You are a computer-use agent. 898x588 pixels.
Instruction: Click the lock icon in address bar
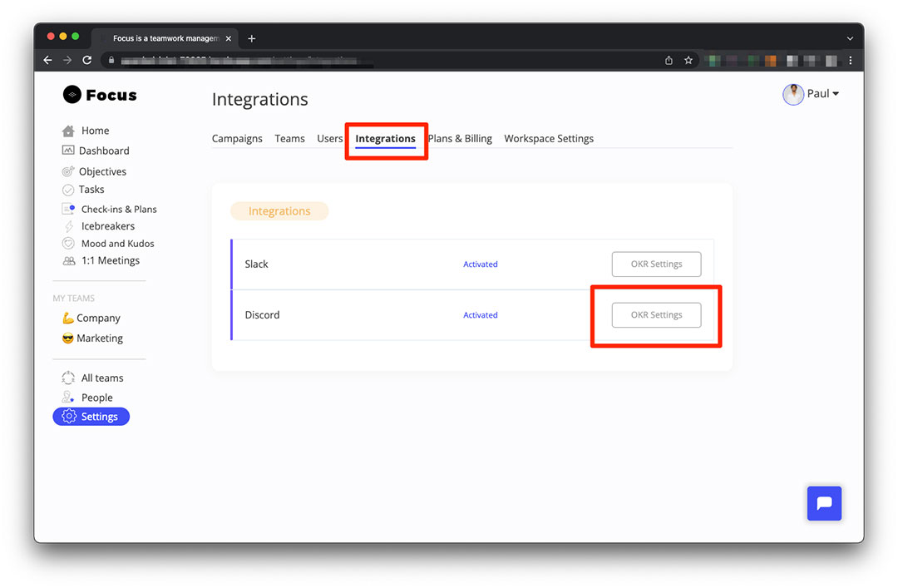111,60
